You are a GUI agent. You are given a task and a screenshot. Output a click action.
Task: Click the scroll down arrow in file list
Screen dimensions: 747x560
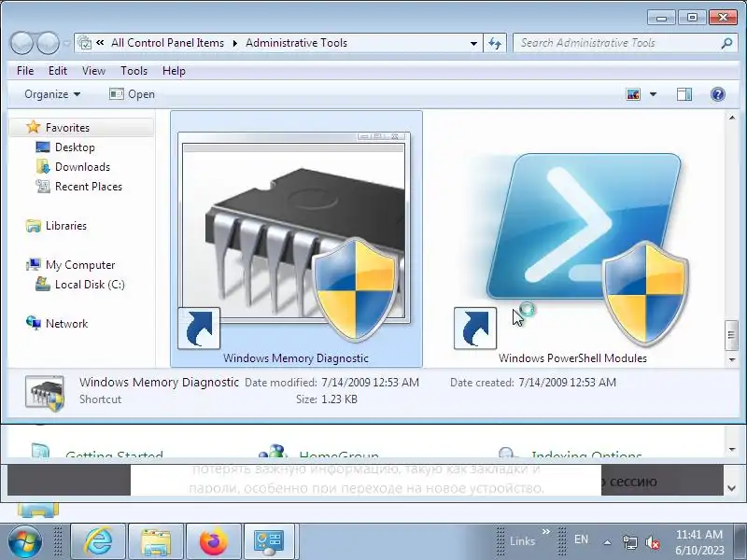[732, 359]
